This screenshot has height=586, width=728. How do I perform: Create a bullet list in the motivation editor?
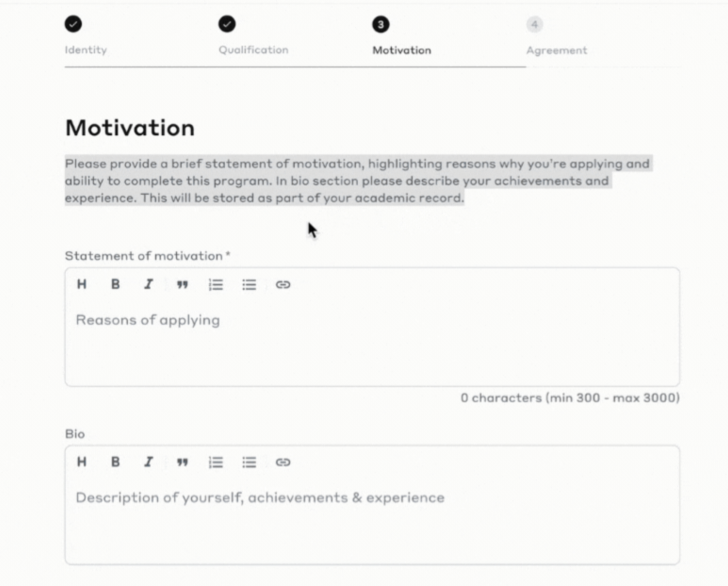click(x=249, y=284)
